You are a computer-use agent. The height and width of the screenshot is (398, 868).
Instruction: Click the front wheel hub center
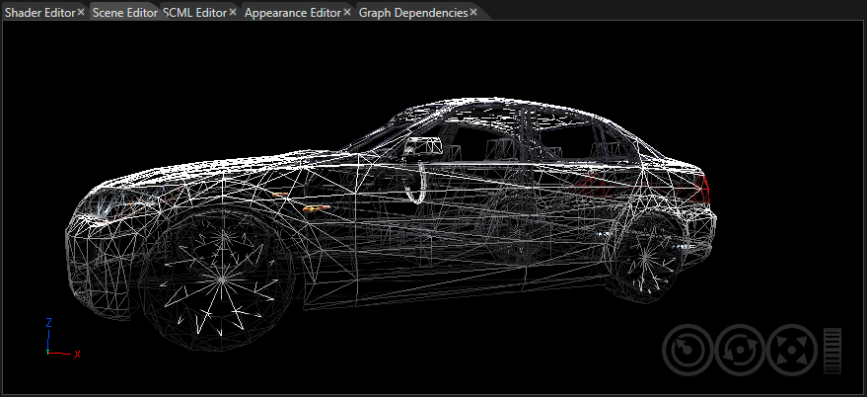(221, 279)
